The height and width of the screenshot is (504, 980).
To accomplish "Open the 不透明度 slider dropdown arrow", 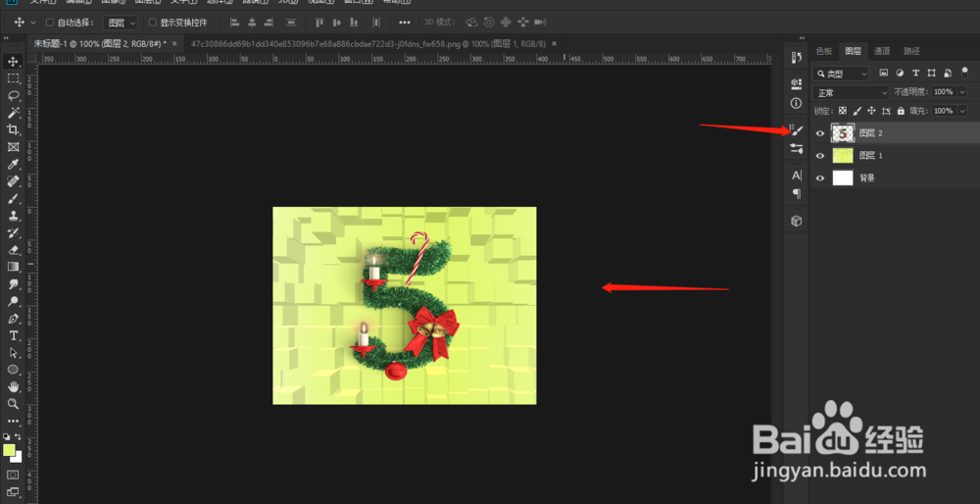I will 962,92.
